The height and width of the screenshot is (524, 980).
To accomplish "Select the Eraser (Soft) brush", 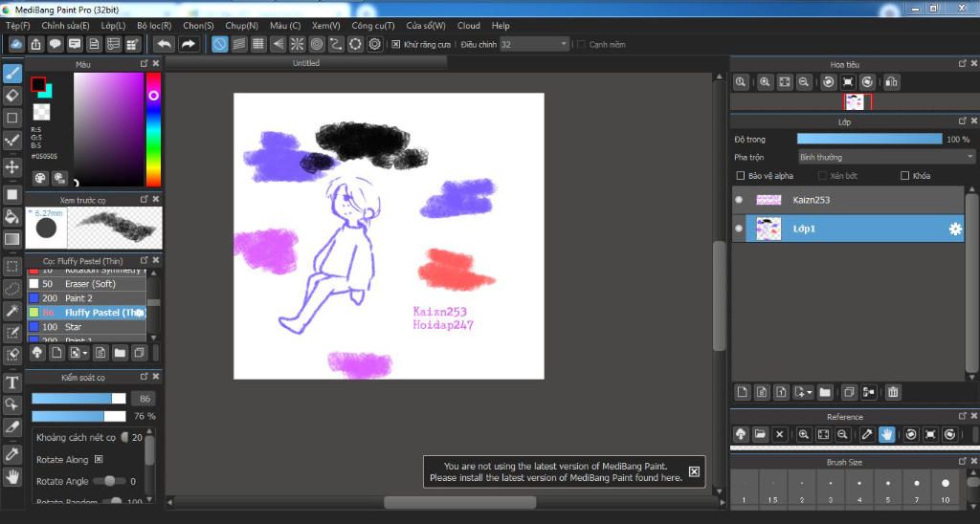I will click(86, 284).
